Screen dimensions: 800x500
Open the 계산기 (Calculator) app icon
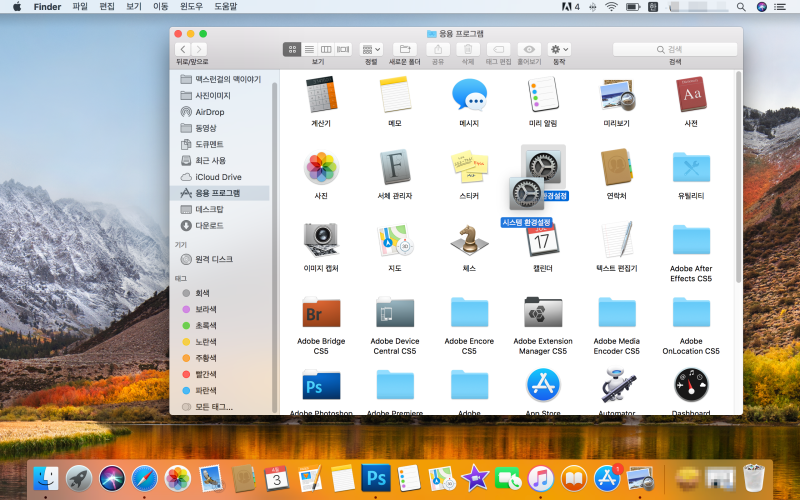tap(320, 96)
